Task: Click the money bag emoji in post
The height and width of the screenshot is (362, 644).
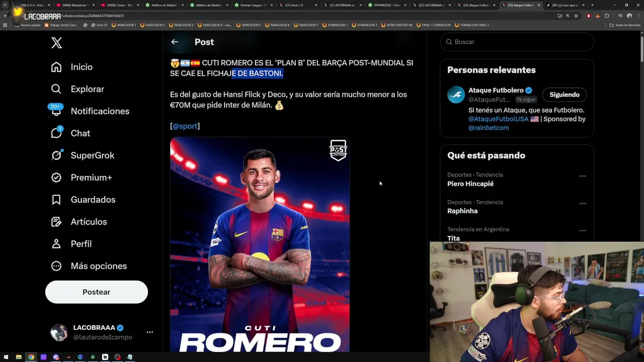Action: [279, 106]
